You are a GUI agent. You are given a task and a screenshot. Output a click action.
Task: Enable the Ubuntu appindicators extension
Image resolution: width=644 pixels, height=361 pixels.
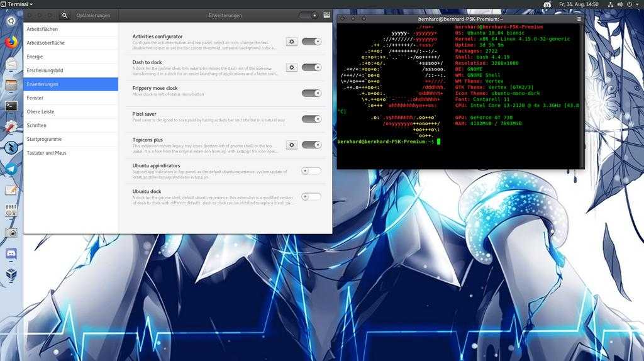point(311,170)
